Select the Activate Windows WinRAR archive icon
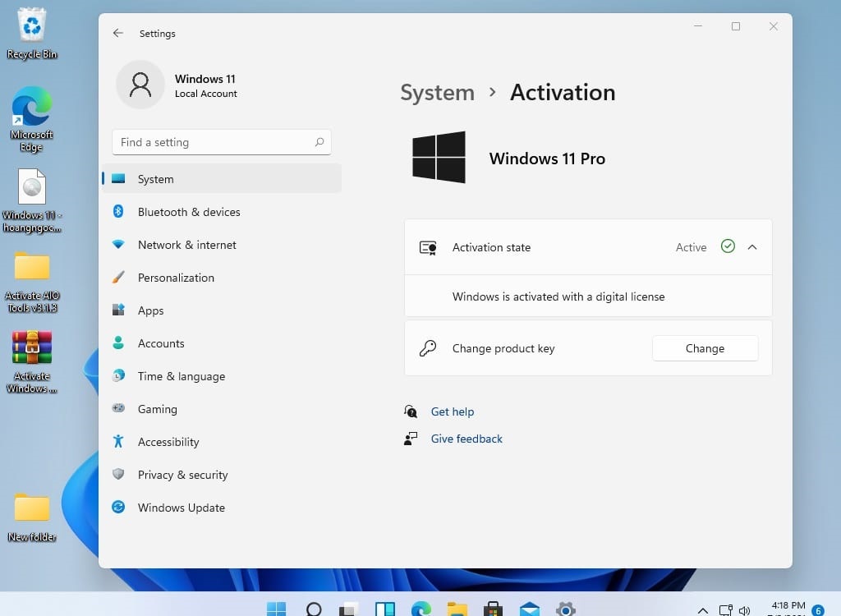This screenshot has height=616, width=841. 32,362
